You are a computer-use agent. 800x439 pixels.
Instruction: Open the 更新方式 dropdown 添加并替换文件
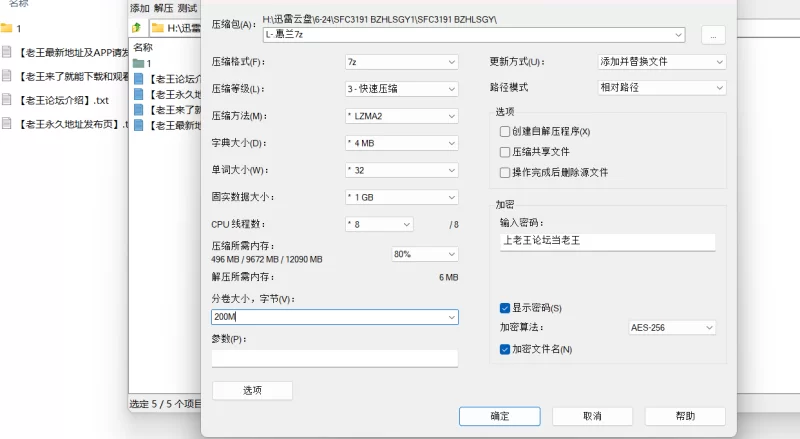click(x=661, y=62)
